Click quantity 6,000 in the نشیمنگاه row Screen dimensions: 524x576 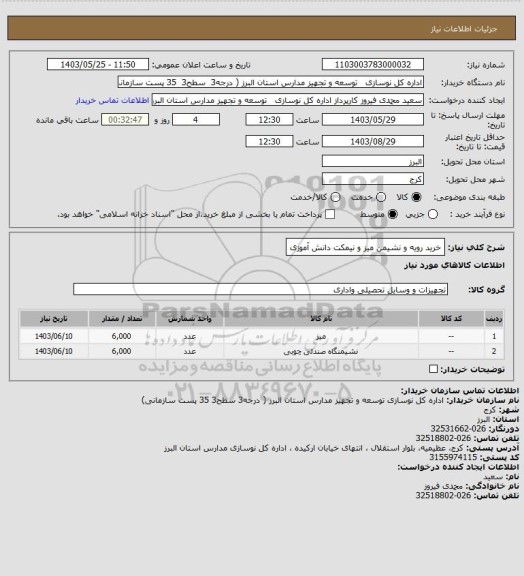tap(121, 352)
